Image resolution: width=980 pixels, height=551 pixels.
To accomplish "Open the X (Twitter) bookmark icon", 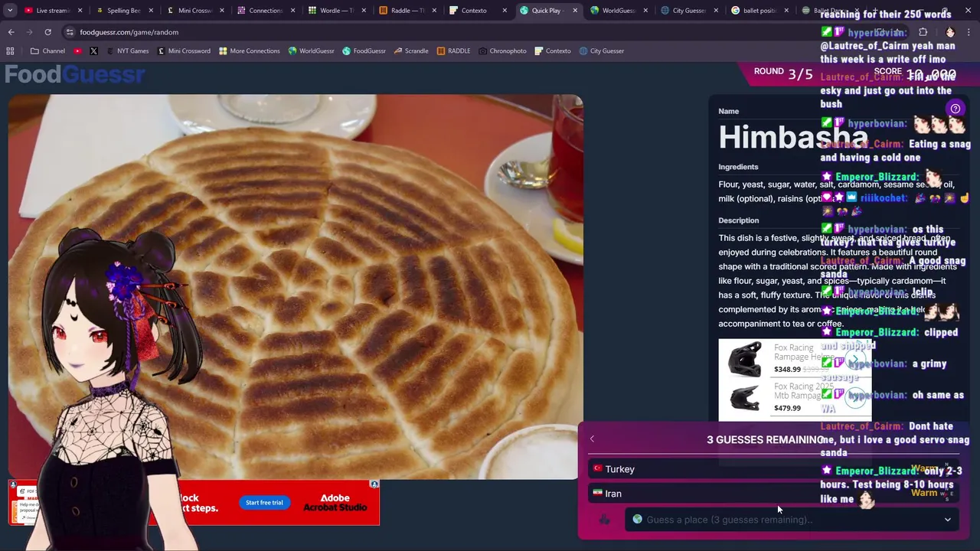I will (x=93, y=51).
